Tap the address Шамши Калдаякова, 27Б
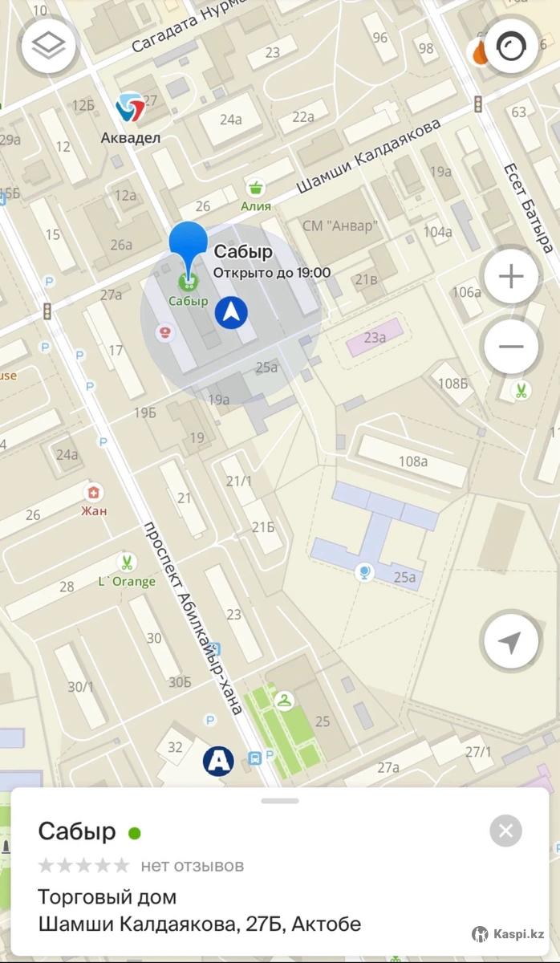This screenshot has height=963, width=560. 200,924
